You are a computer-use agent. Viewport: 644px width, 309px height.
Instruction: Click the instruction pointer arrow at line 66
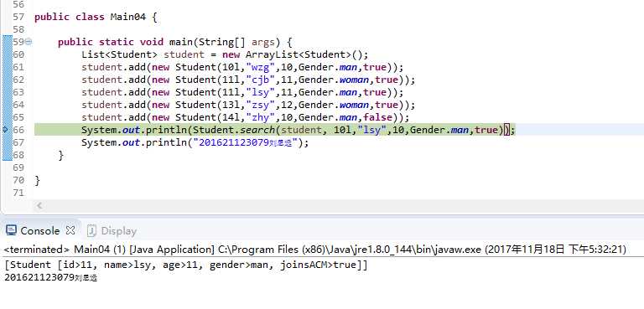point(5,130)
